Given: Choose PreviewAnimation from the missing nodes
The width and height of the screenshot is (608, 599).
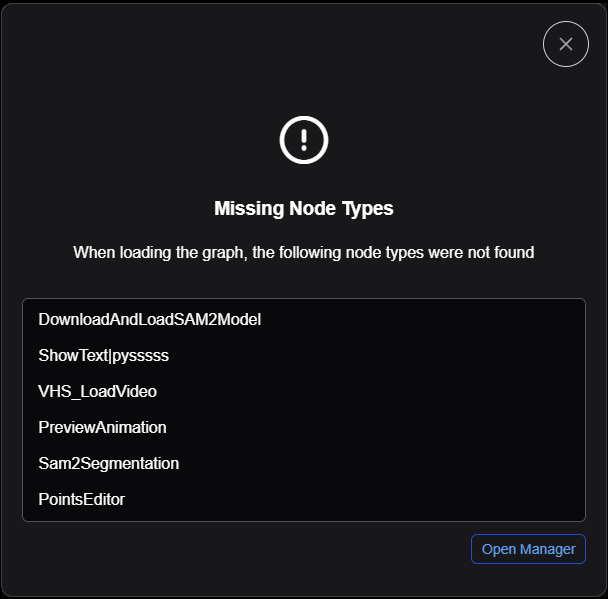Looking at the screenshot, I should click(103, 428).
